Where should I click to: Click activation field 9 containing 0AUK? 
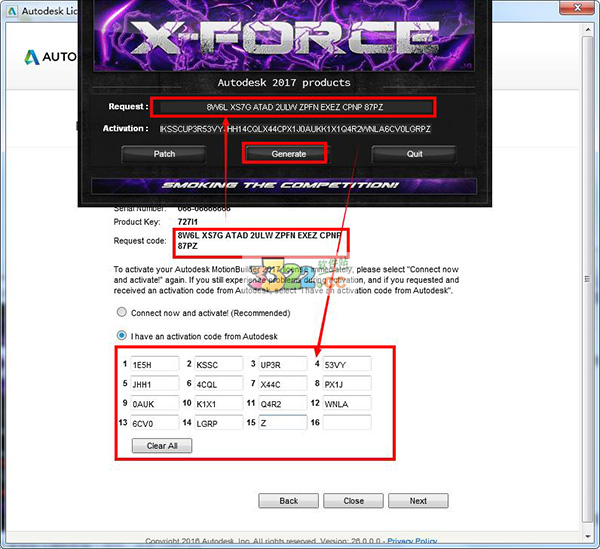[155, 403]
